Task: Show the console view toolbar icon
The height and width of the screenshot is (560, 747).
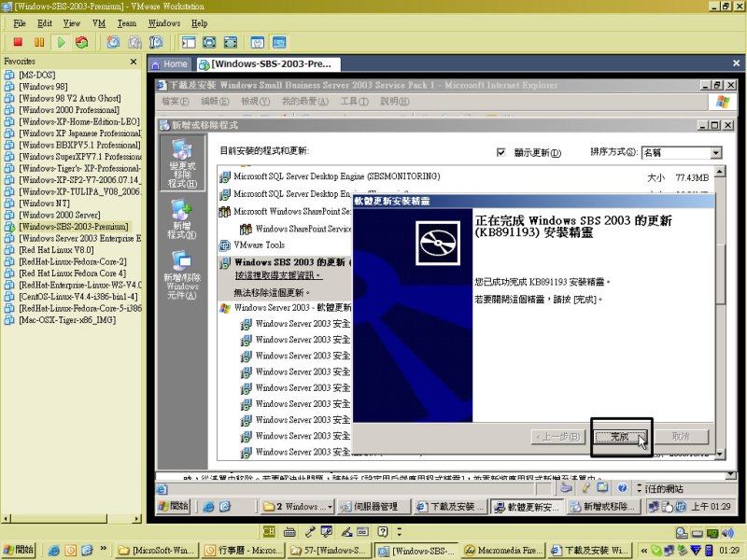Action: 279,42
